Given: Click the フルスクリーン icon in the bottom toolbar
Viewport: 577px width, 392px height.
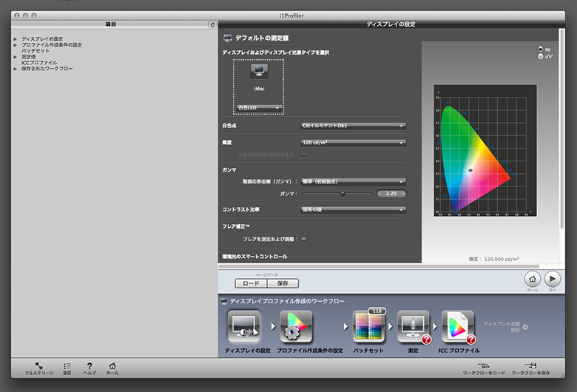Looking at the screenshot, I should point(38,366).
